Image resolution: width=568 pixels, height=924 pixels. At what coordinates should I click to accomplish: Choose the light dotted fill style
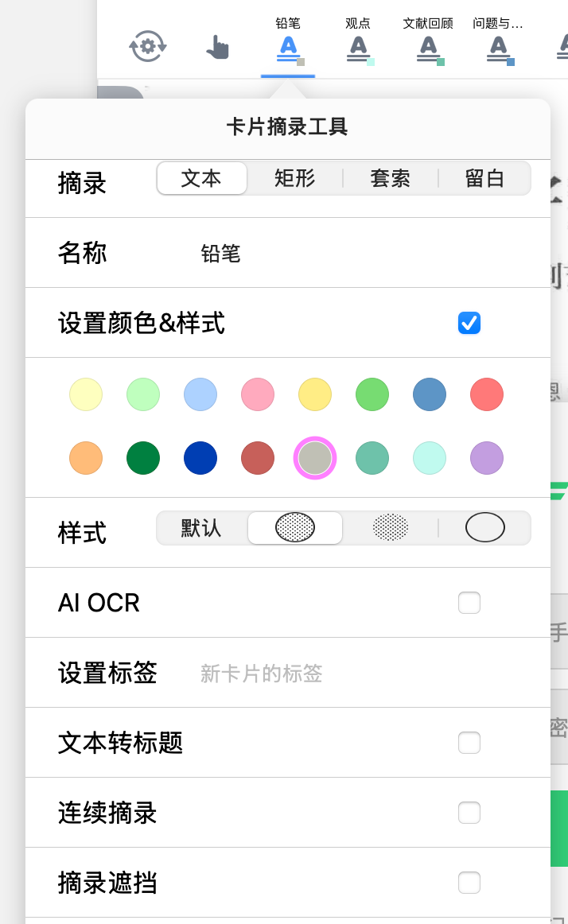(391, 527)
